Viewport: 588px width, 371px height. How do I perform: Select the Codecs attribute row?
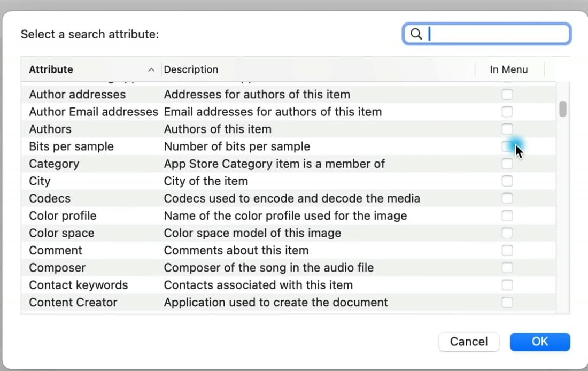289,198
